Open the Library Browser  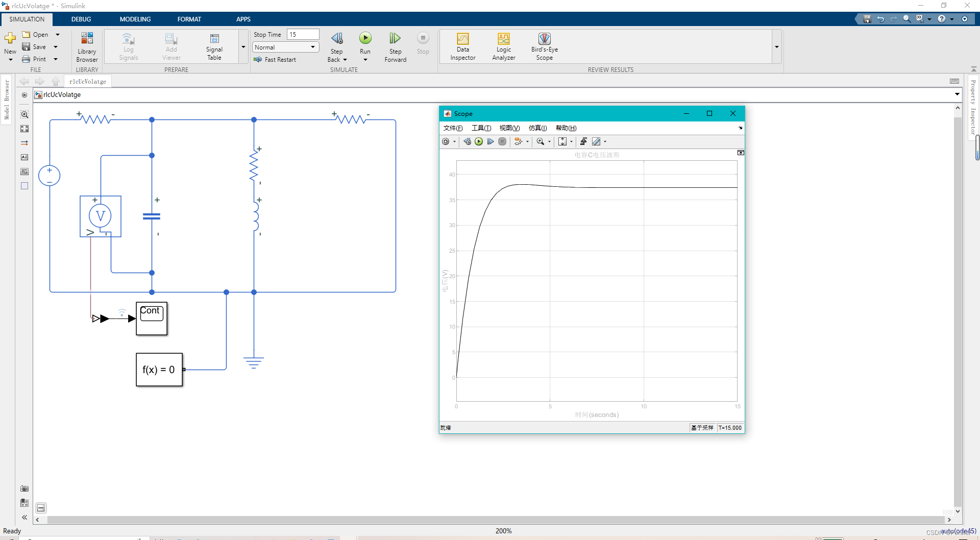pos(87,47)
